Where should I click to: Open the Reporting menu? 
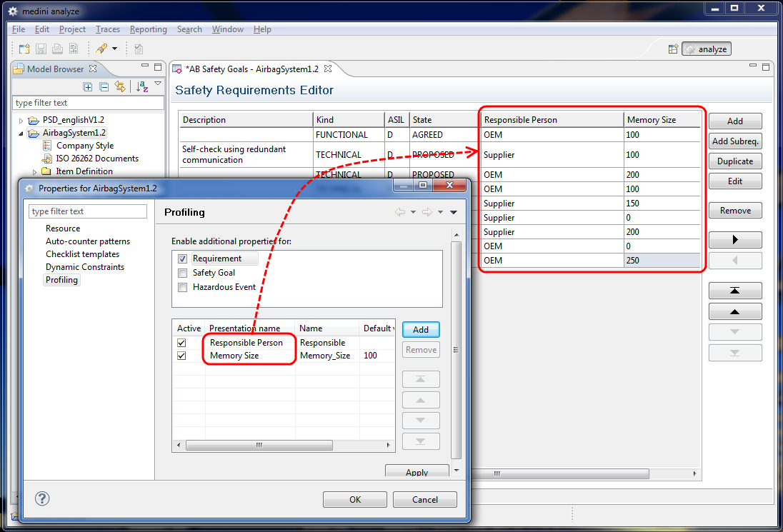coord(148,29)
